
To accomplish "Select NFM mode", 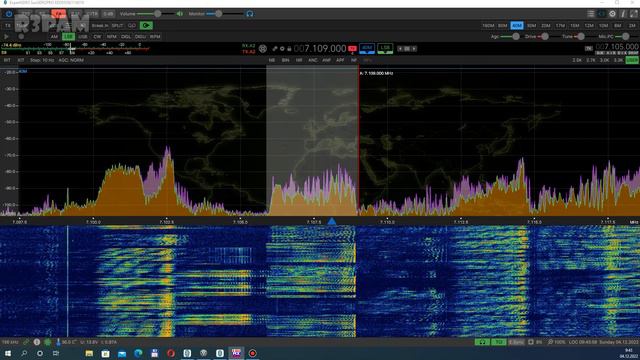I will point(111,36).
